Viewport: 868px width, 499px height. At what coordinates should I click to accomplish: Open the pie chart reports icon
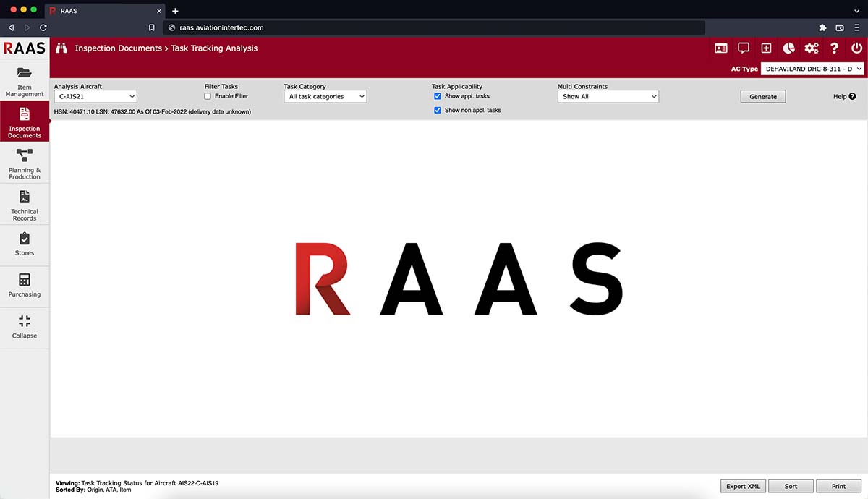tap(789, 48)
